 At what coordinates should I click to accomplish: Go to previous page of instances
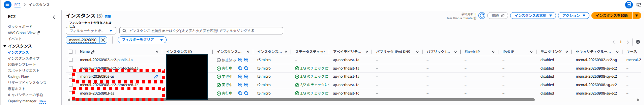click(x=614, y=42)
